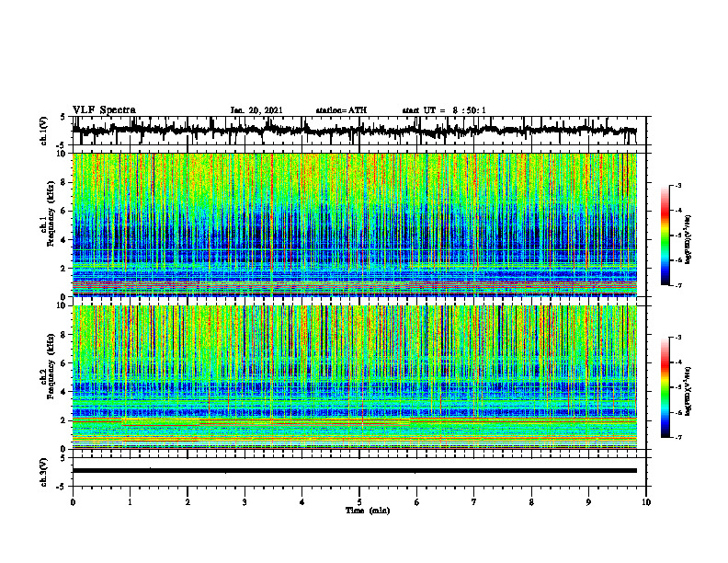Click the ch.2 frequency tick label "2"
The height and width of the screenshot is (563, 728).
[x=64, y=420]
